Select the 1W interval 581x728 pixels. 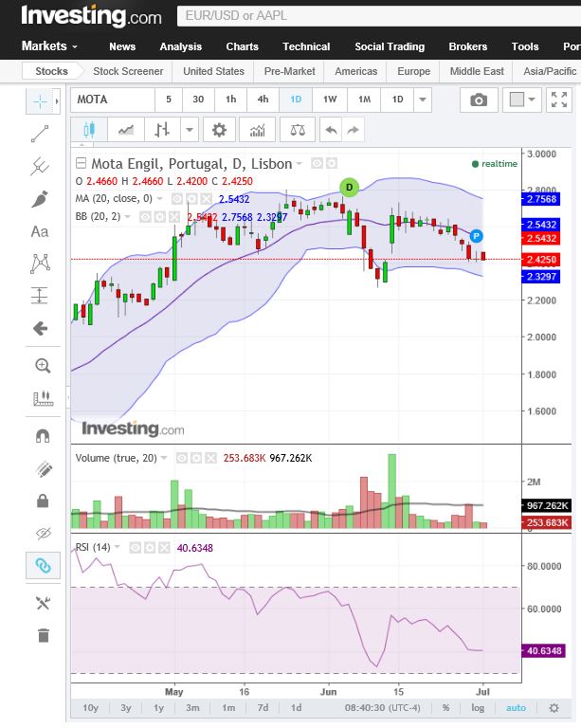click(330, 100)
